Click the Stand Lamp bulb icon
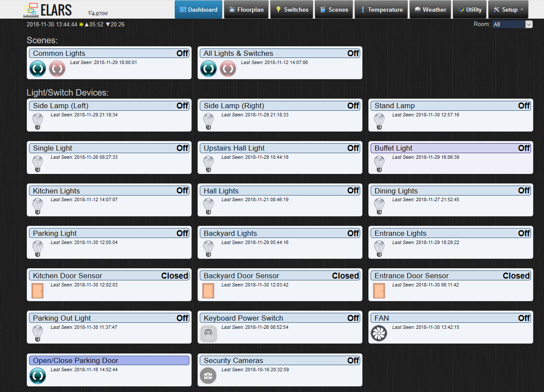 point(379,122)
